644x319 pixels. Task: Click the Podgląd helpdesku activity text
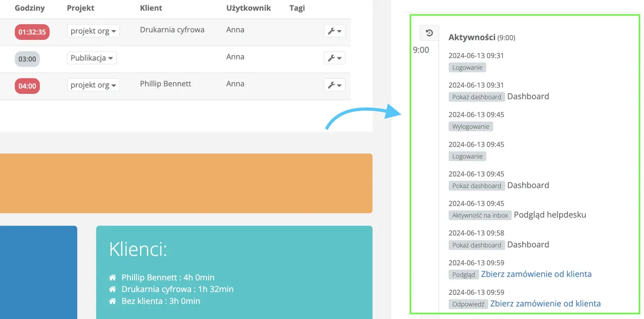click(550, 215)
